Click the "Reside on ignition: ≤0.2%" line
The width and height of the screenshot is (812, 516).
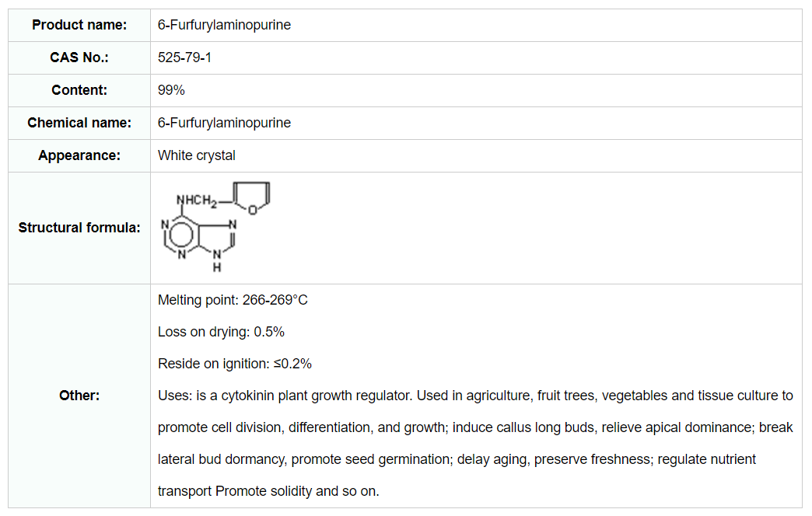234,364
